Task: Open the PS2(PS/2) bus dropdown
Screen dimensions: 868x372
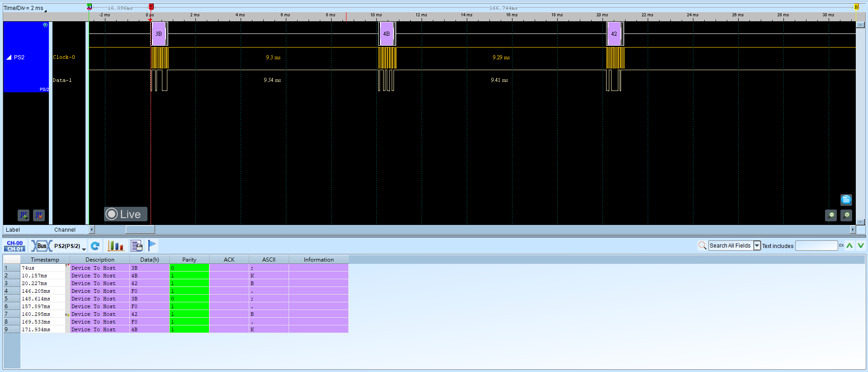Action: [70, 246]
